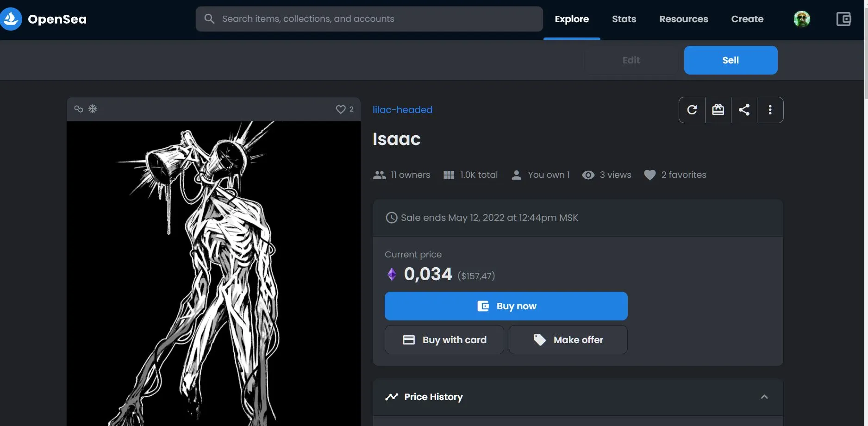Image resolution: width=868 pixels, height=426 pixels.
Task: Click the chain link icon above artwork
Action: tap(79, 109)
